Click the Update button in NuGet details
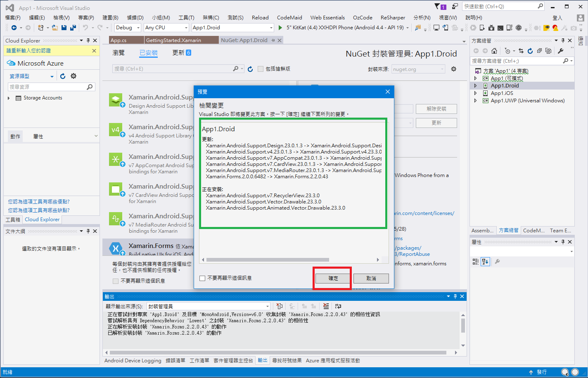This screenshot has height=378, width=588. [436, 123]
